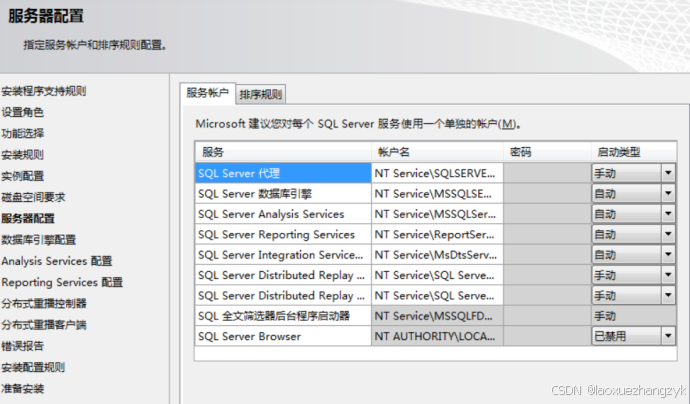The image size is (690, 404).
Task: Switch to the 服务帐户 tab
Action: 208,93
